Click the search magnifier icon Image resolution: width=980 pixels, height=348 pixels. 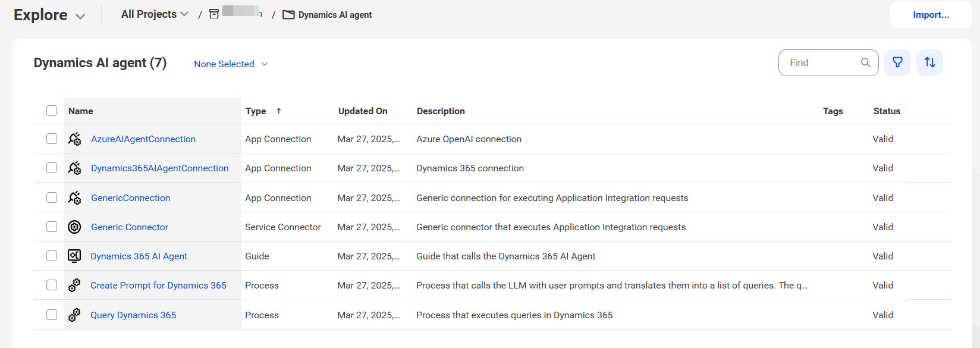coord(866,62)
